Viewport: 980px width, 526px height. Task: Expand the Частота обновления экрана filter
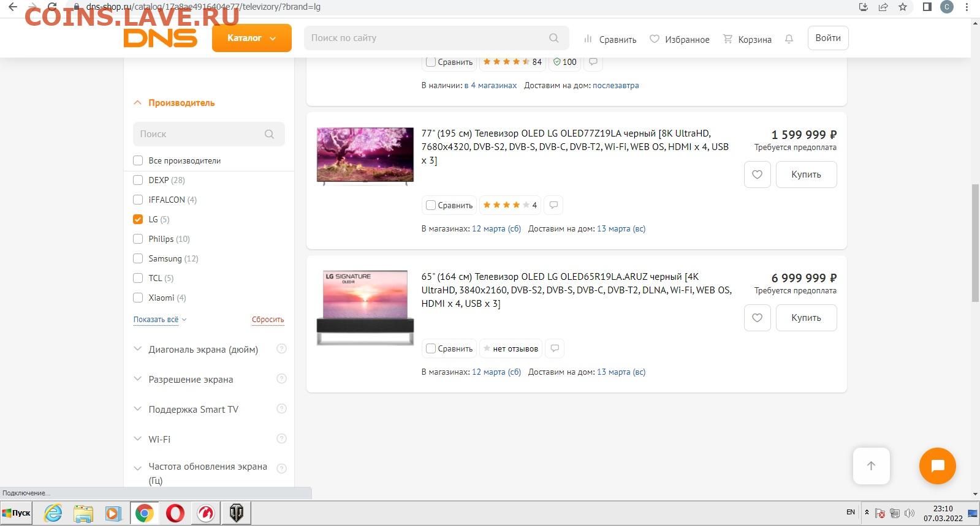pyautogui.click(x=200, y=473)
